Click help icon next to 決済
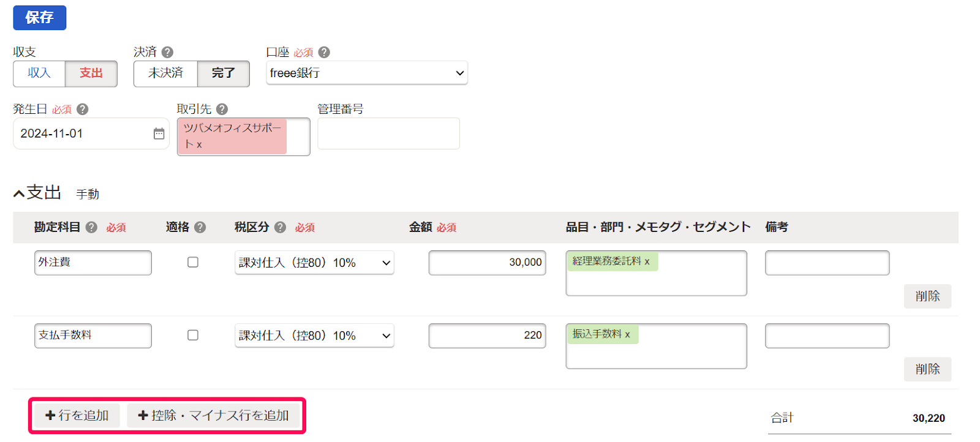Viewport: 980px width, 442px height. (167, 53)
